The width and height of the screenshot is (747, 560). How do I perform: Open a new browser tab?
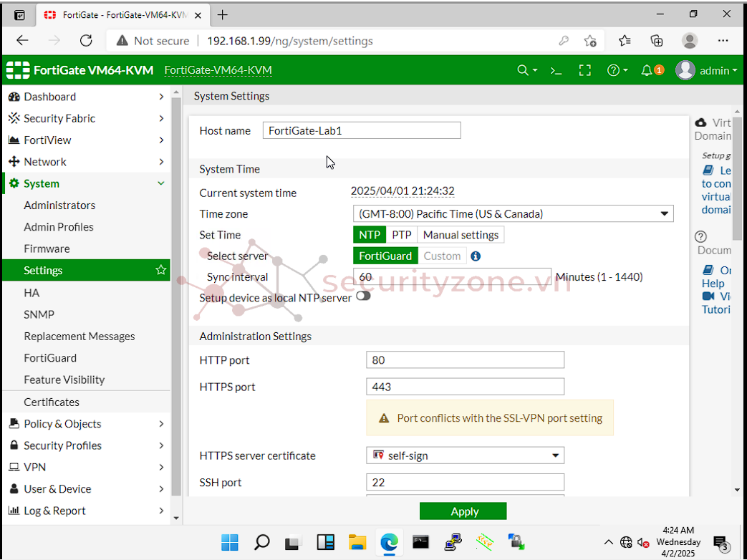(x=223, y=15)
